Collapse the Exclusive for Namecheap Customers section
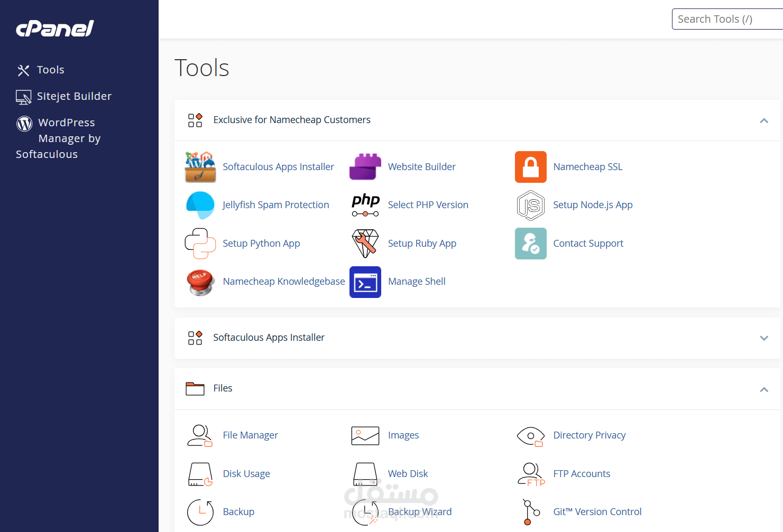 point(764,121)
